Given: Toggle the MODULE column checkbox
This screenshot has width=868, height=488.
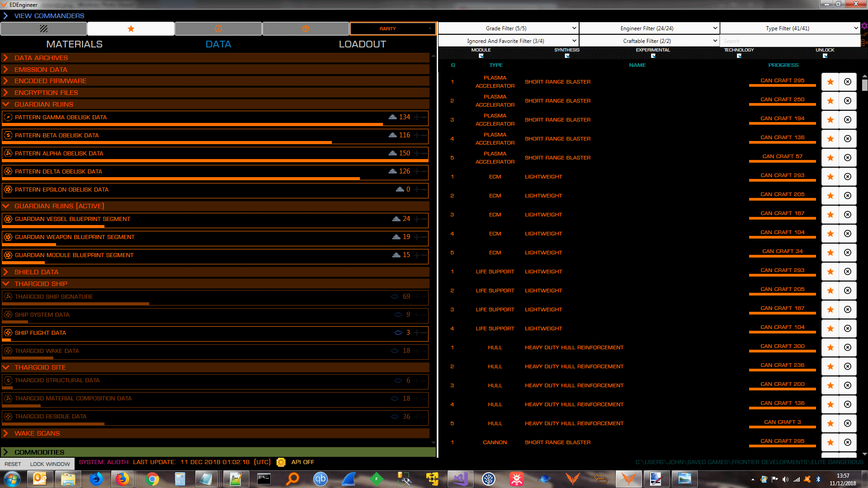Looking at the screenshot, I should click(x=481, y=55).
